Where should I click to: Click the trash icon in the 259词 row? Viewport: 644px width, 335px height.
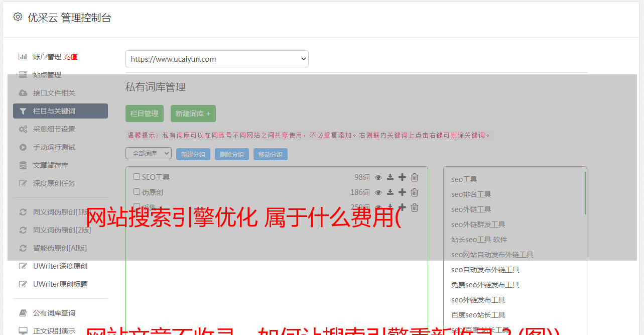[415, 207]
